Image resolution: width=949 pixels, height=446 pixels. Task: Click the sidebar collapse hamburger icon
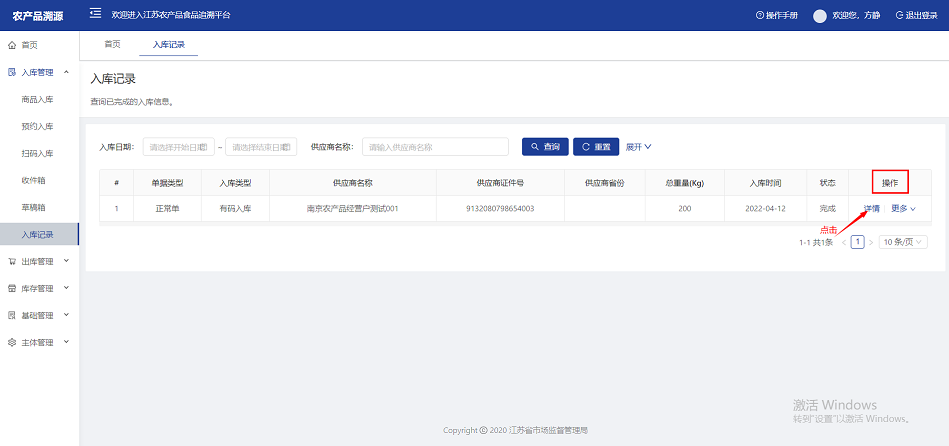click(x=95, y=14)
